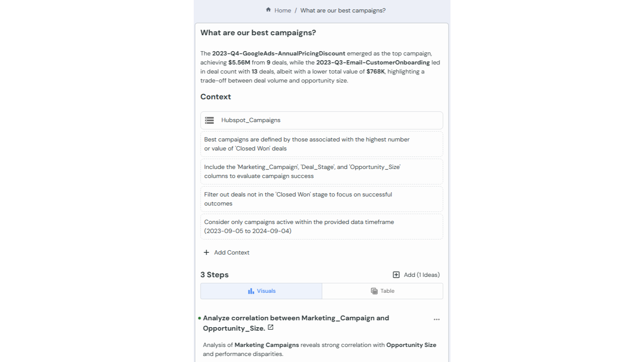
Task: Open the Home breadcrumb link
Action: coord(283,10)
